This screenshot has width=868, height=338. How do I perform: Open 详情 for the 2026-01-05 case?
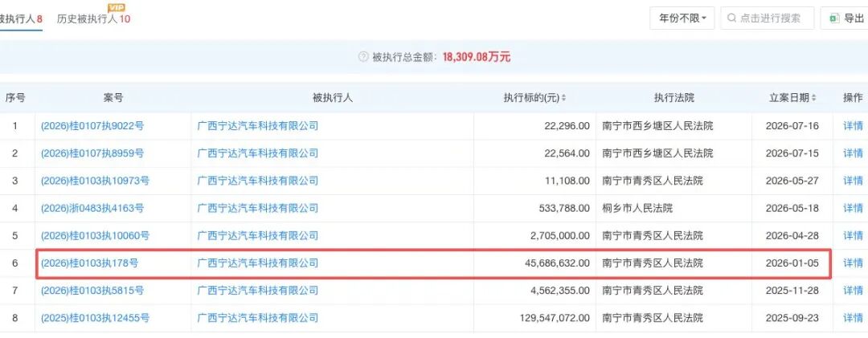click(853, 263)
